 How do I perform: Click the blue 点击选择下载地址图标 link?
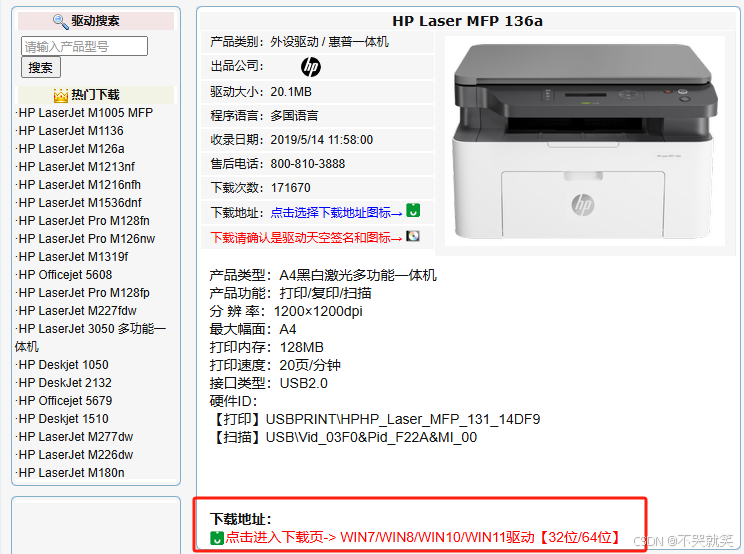(336, 213)
